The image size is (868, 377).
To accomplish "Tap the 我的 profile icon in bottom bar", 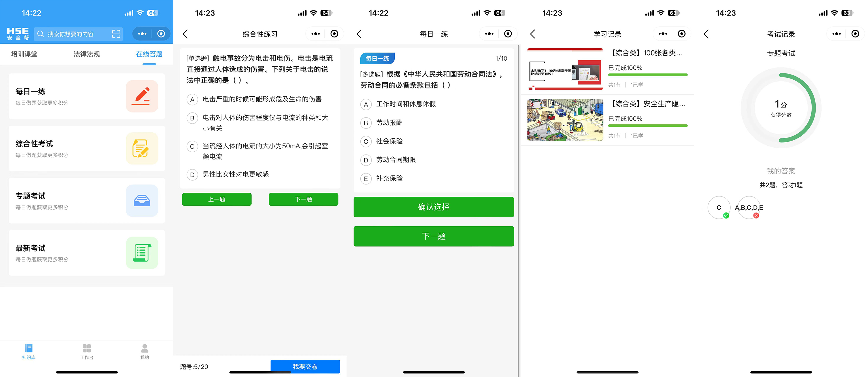I will point(144,348).
